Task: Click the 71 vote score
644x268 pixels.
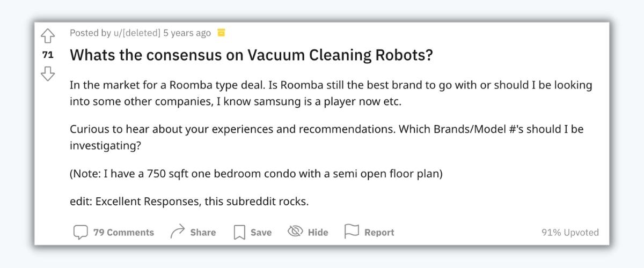Action: [48, 55]
